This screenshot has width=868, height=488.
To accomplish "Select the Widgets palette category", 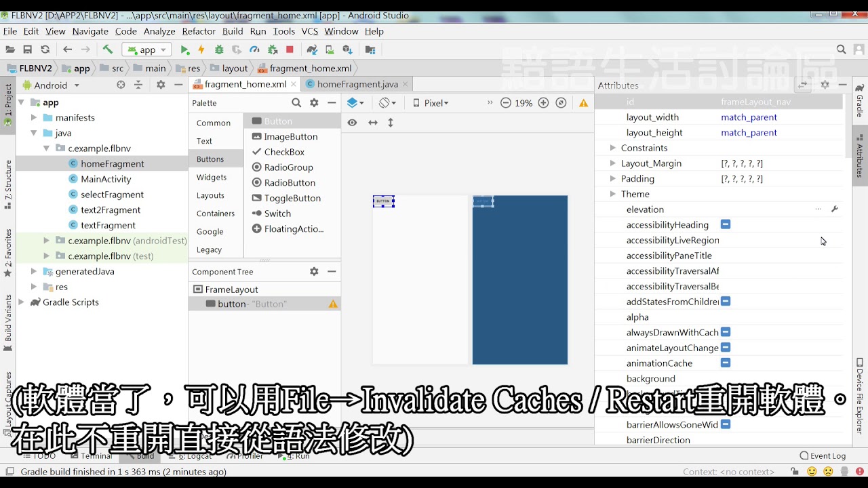I will tap(212, 177).
